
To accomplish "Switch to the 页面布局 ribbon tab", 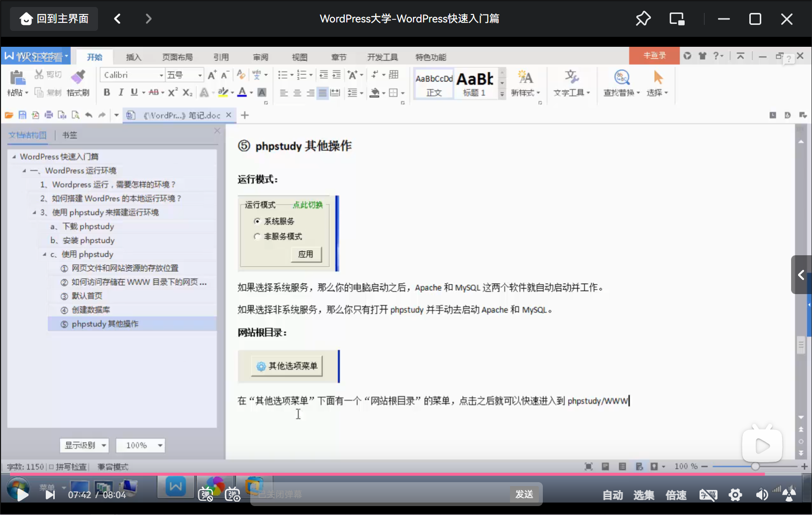I will (177, 57).
